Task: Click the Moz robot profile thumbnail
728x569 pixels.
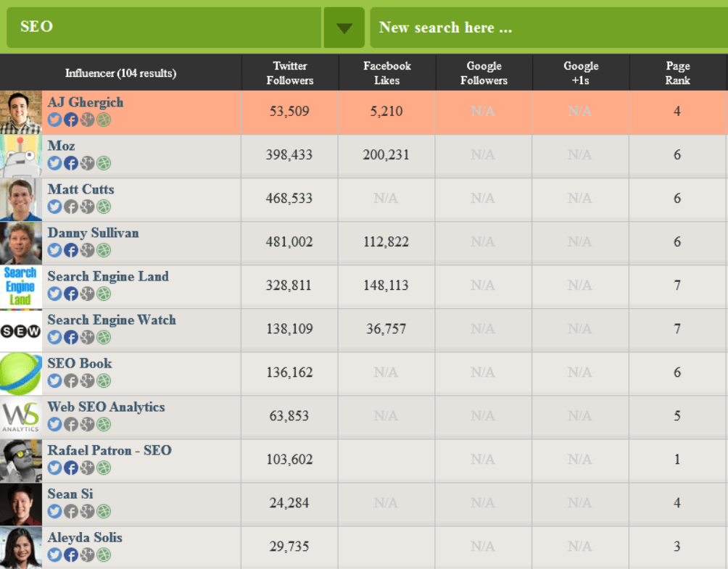Action: click(x=21, y=157)
